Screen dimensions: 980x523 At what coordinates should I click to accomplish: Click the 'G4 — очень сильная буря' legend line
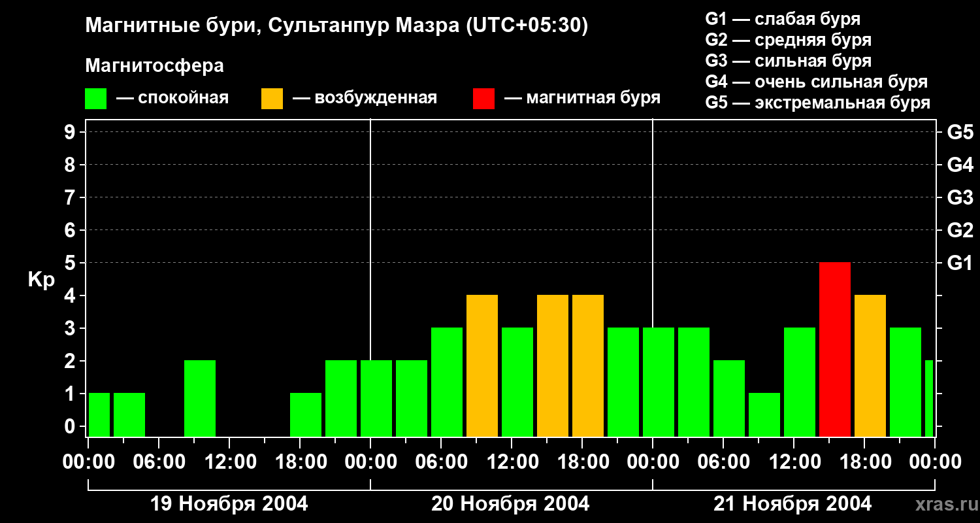point(816,82)
